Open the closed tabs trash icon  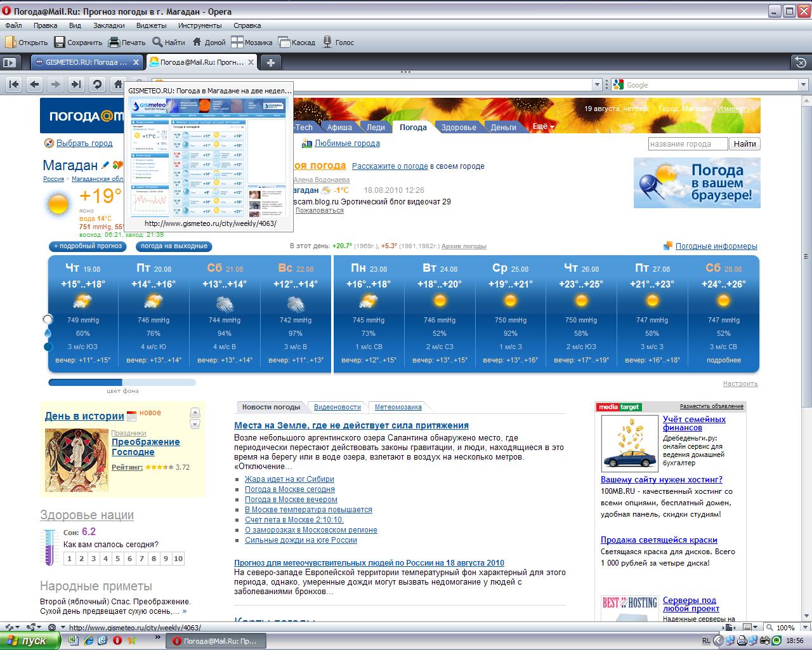tap(801, 62)
